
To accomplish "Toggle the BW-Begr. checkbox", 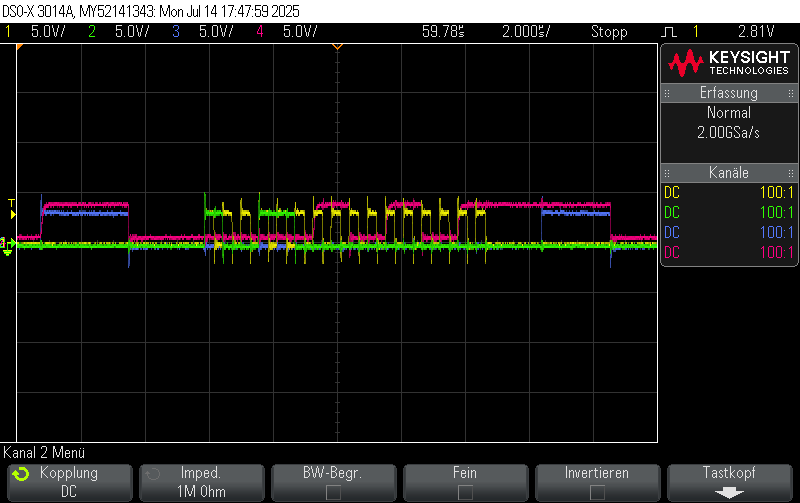I will pos(333,492).
